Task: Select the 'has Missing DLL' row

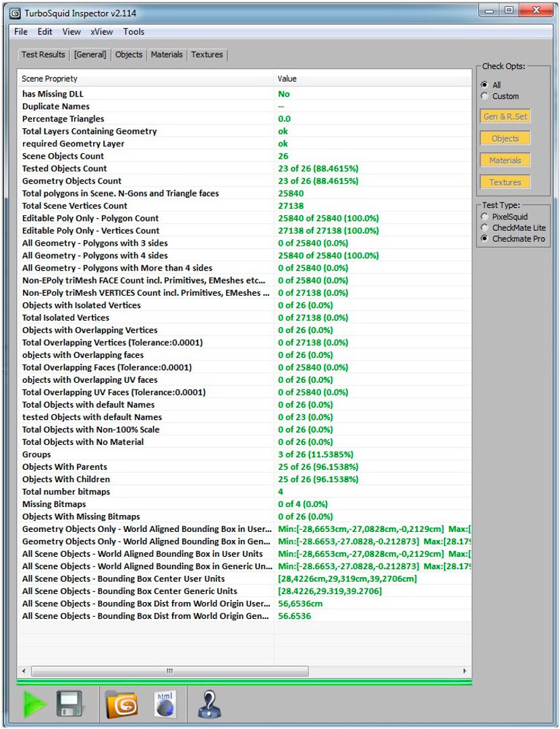Action: 244,94
